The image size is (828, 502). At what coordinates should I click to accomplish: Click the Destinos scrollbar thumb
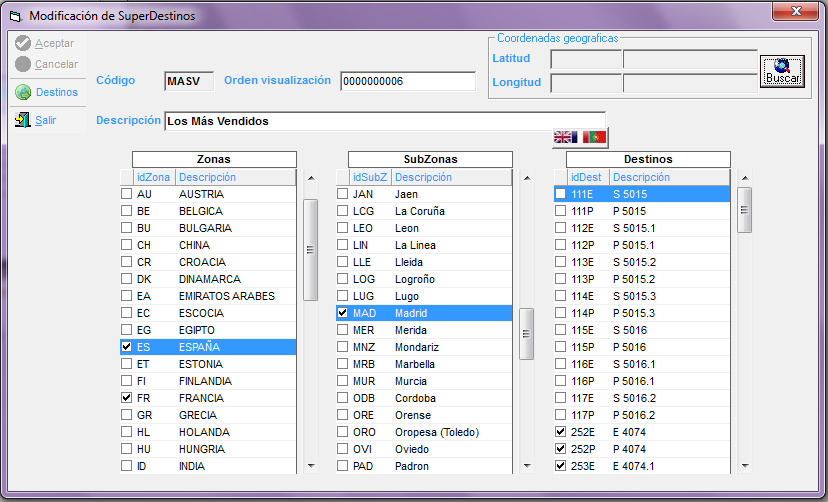[x=744, y=210]
